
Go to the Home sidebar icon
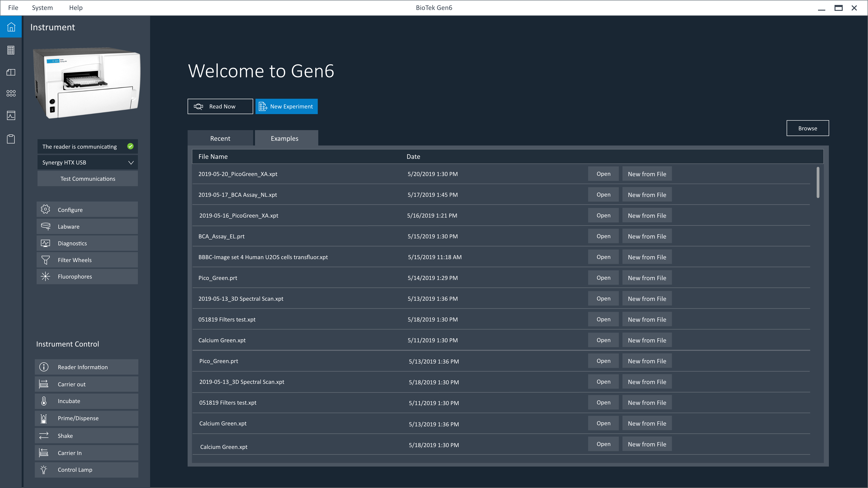(11, 27)
